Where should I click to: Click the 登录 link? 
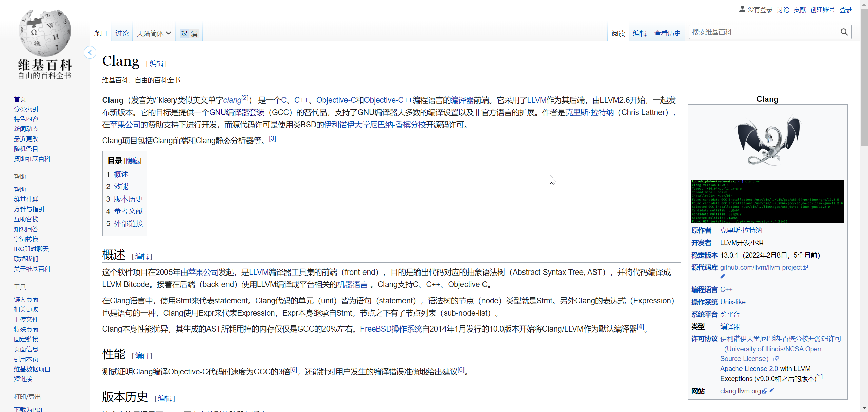[x=845, y=10]
